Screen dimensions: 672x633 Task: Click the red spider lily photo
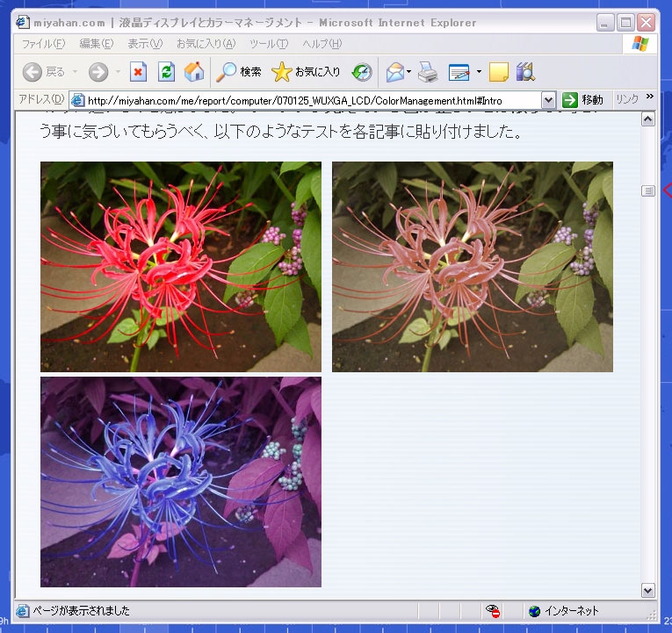(181, 267)
